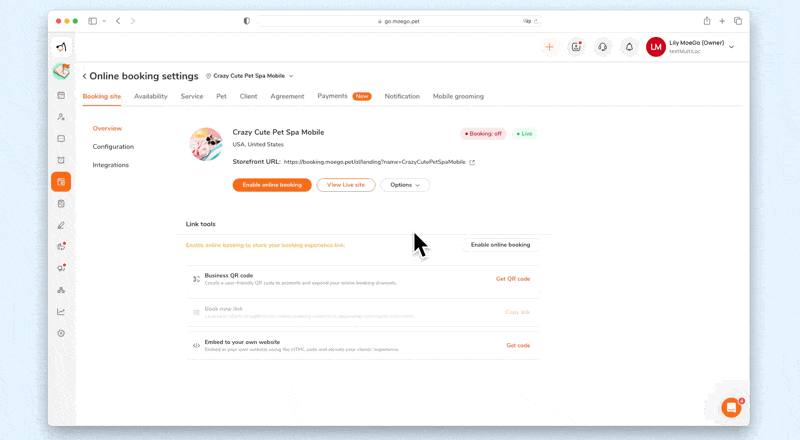The width and height of the screenshot is (800, 440).
Task: Switch to the Mobile grooming tab
Action: [458, 96]
